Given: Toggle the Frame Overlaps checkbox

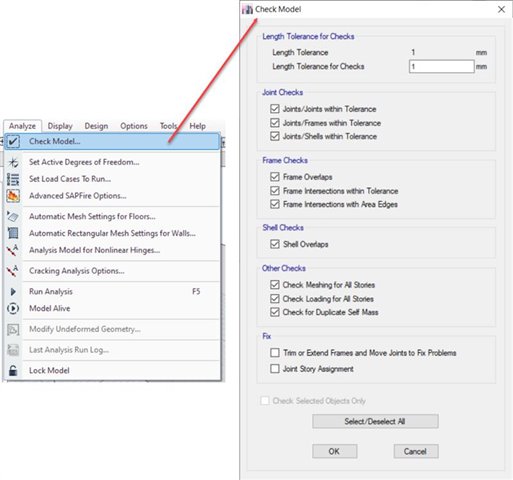Looking at the screenshot, I should click(x=275, y=177).
